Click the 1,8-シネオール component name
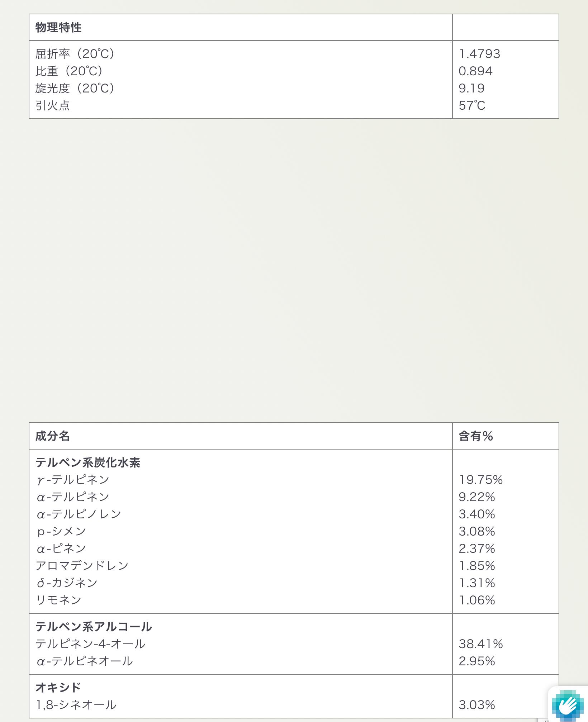Screen dimensions: 588x722 pos(76,705)
